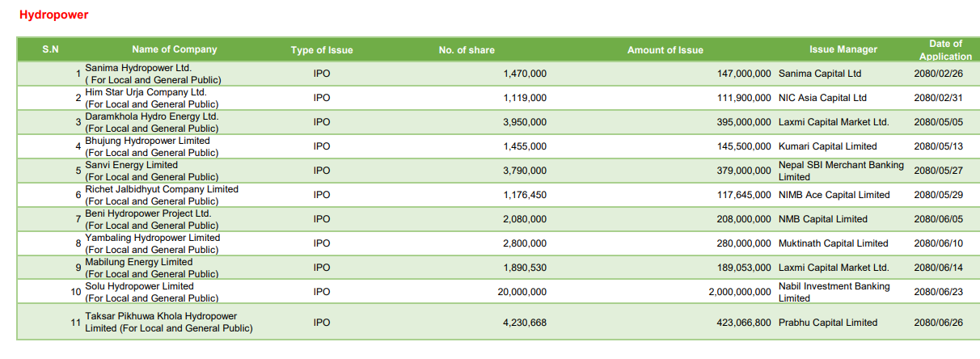Click the Bhujung Hydropower Limited entry
Image resolution: width=980 pixels, height=359 pixels.
[147, 141]
